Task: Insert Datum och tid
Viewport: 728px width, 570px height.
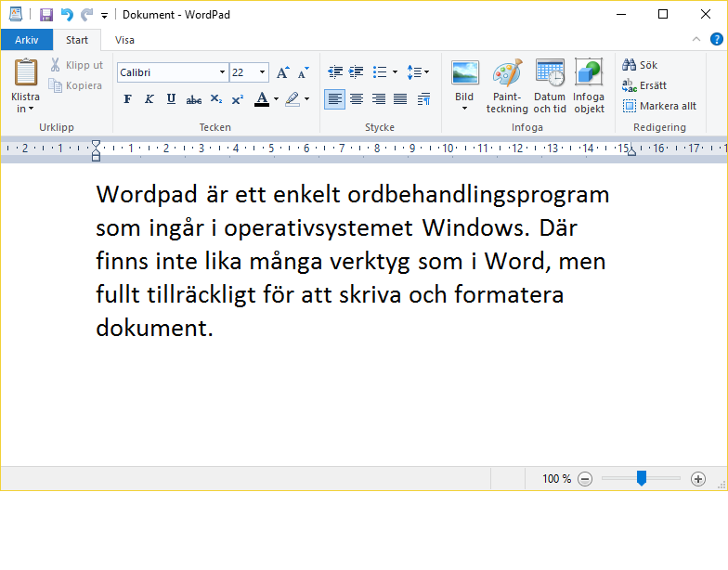Action: (550, 86)
